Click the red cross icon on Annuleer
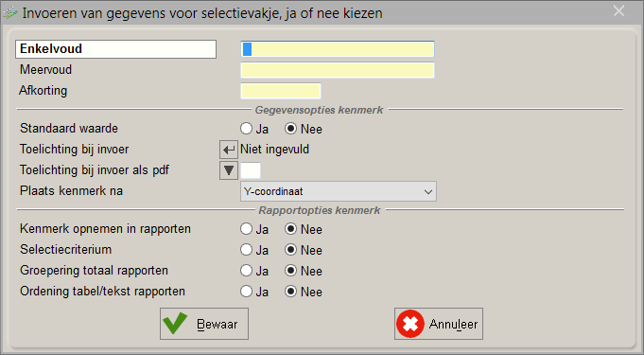This screenshot has height=355, width=644. click(410, 324)
